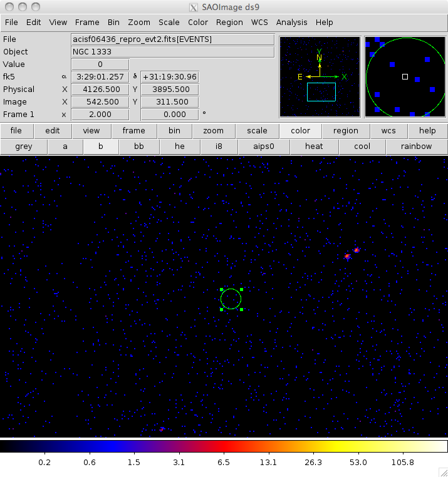Click the magnifier preview panel
Viewport: 448px width, 477px height.
[x=404, y=76]
